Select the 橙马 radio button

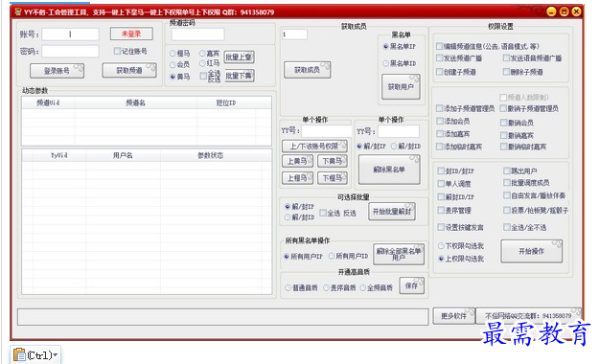tap(173, 54)
